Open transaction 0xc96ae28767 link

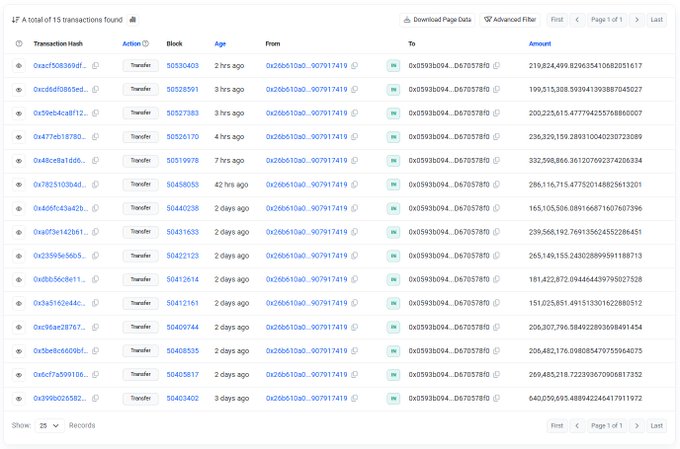(59, 327)
